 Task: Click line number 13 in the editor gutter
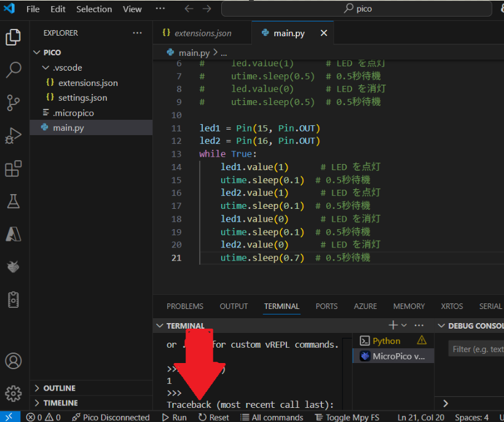click(x=176, y=154)
